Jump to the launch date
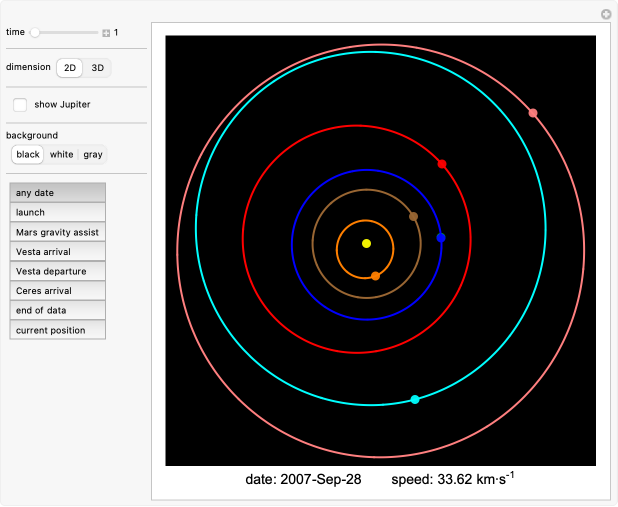The width and height of the screenshot is (618, 507). [x=57, y=212]
